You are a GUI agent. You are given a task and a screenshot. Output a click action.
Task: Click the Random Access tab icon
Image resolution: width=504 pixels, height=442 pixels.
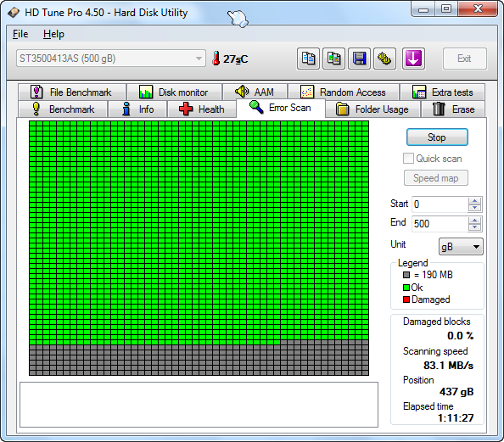tap(307, 92)
